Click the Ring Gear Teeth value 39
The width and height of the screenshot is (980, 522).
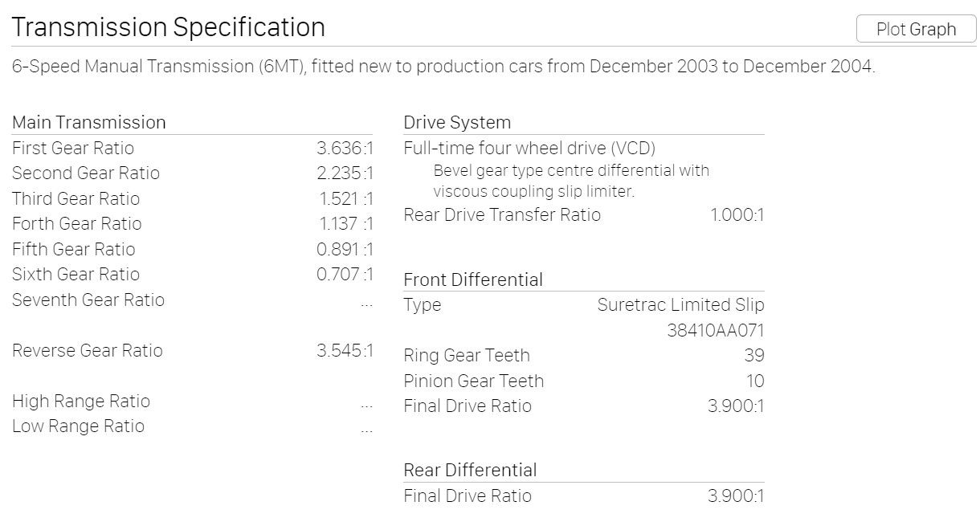754,355
